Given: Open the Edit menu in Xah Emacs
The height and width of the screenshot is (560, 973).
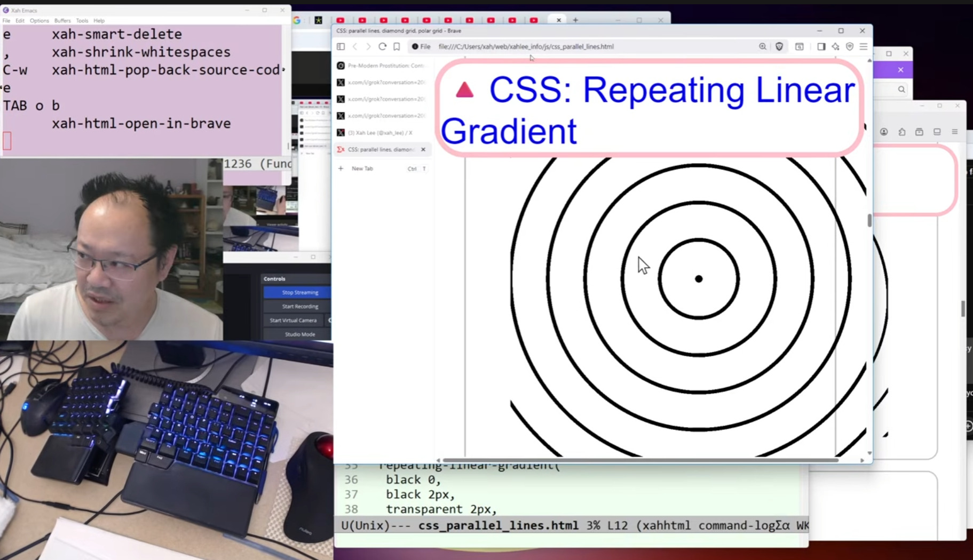Looking at the screenshot, I should (20, 21).
